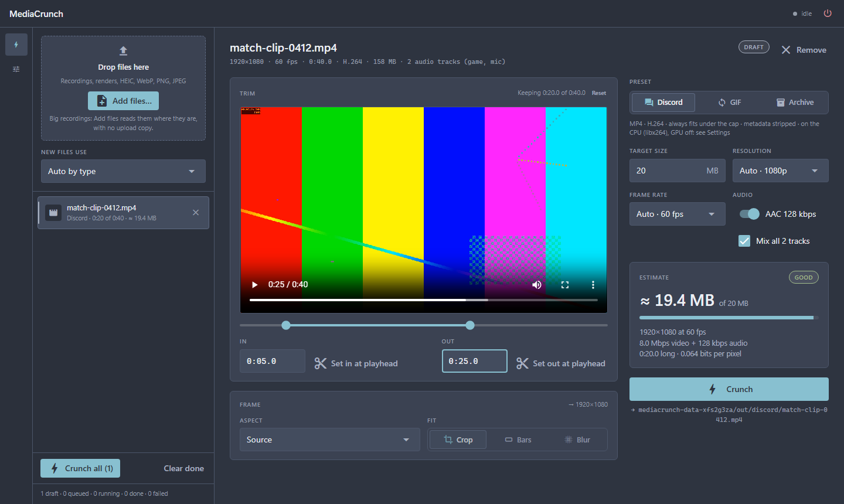
Task: Select the Discord preset tab
Action: pos(663,103)
